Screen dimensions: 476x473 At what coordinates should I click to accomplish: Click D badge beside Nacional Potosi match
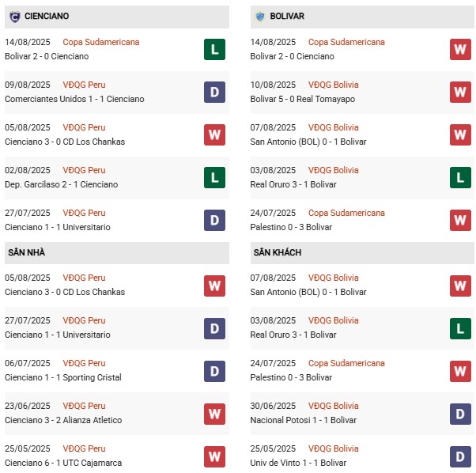(x=460, y=413)
